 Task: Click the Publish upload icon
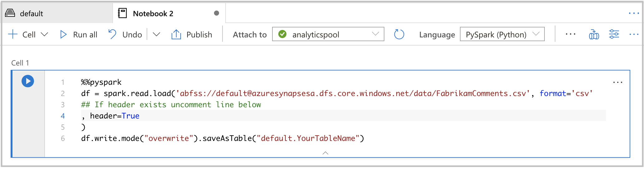click(176, 34)
